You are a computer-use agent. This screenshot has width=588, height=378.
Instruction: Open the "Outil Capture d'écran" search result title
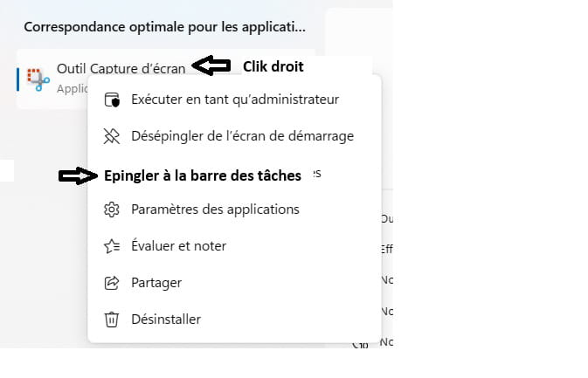121,68
